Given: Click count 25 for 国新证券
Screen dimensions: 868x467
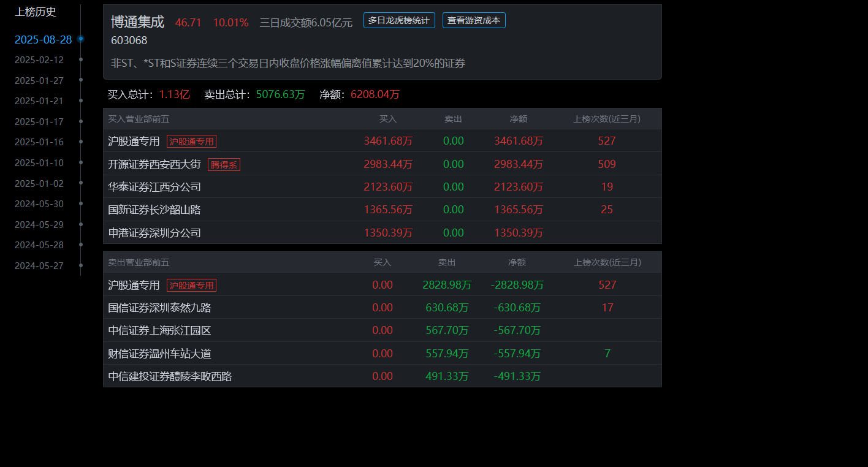Looking at the screenshot, I should point(607,210).
